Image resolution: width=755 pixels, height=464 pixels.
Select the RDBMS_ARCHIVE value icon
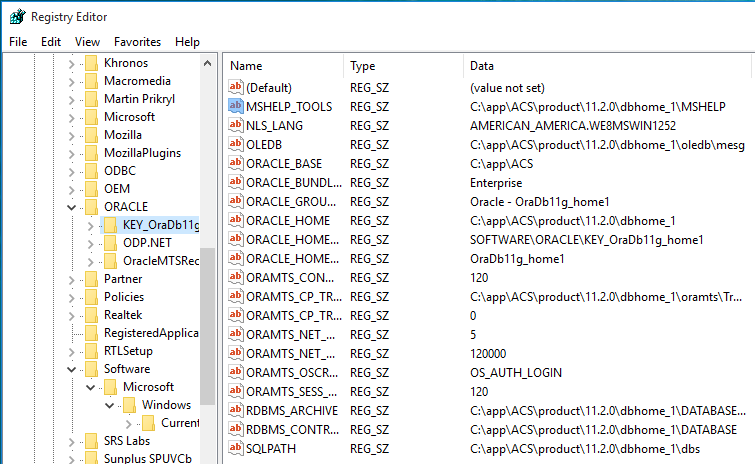(235, 410)
